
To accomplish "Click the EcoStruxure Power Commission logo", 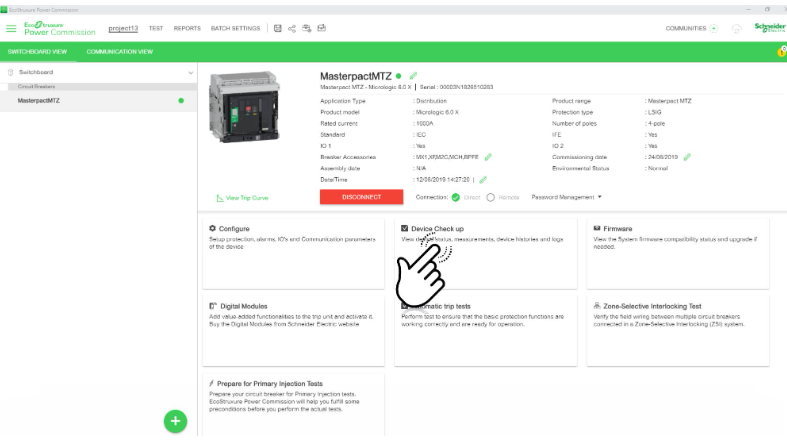I will click(59, 29).
